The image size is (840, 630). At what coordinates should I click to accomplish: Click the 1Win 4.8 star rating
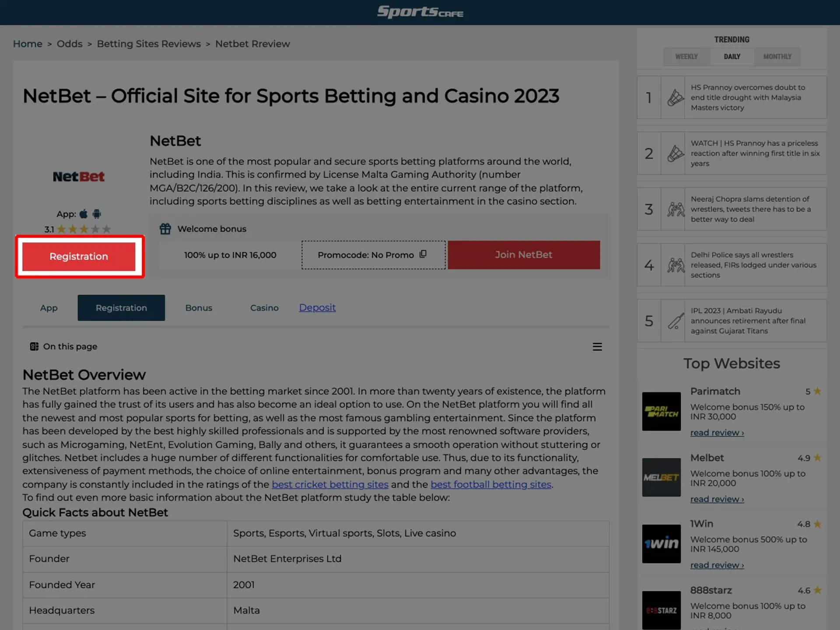[x=809, y=524]
